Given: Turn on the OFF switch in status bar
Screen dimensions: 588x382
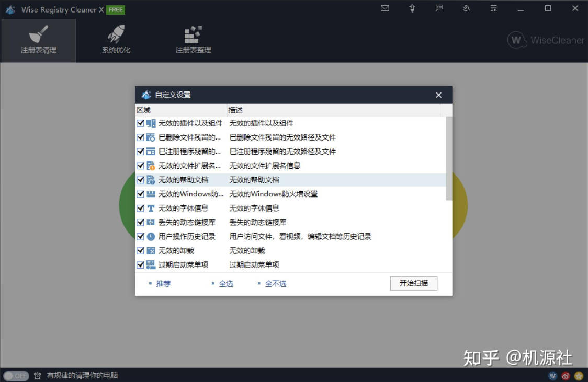Looking at the screenshot, I should click(17, 376).
